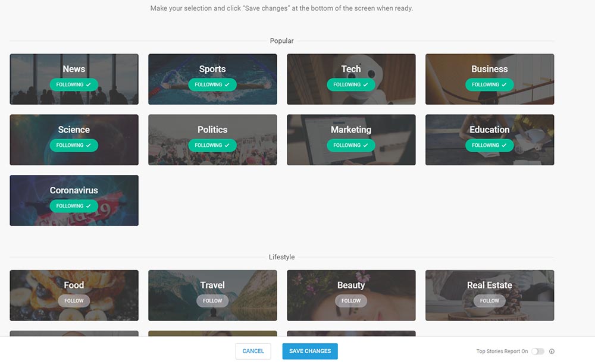Follow the Travel topic
Screen dimensions: 595x364
click(x=212, y=301)
